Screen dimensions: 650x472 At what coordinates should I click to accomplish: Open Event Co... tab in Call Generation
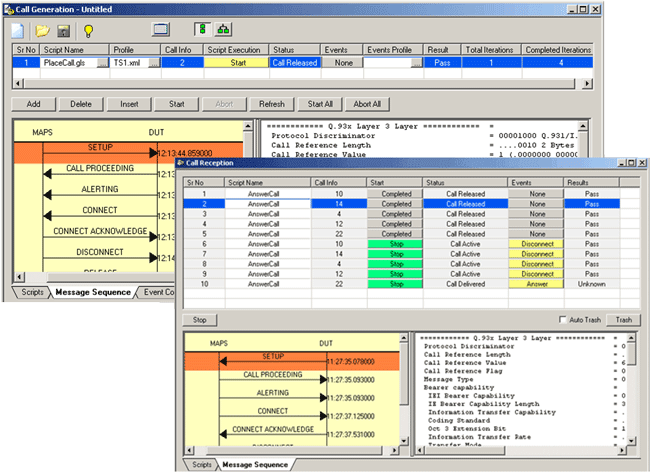[158, 292]
